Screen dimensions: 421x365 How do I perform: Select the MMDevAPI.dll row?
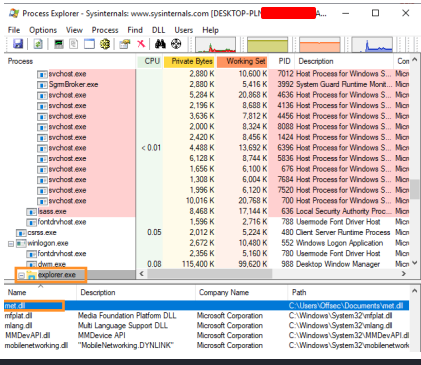pyautogui.click(x=207, y=336)
